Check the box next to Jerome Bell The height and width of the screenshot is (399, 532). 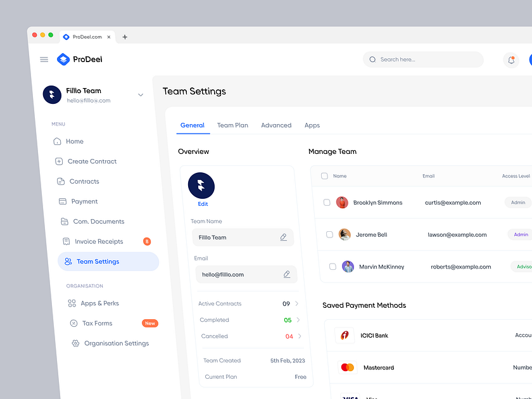click(x=329, y=234)
